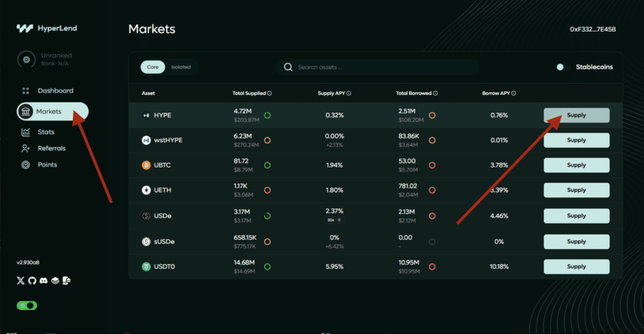Click the USDe token icon

[146, 216]
